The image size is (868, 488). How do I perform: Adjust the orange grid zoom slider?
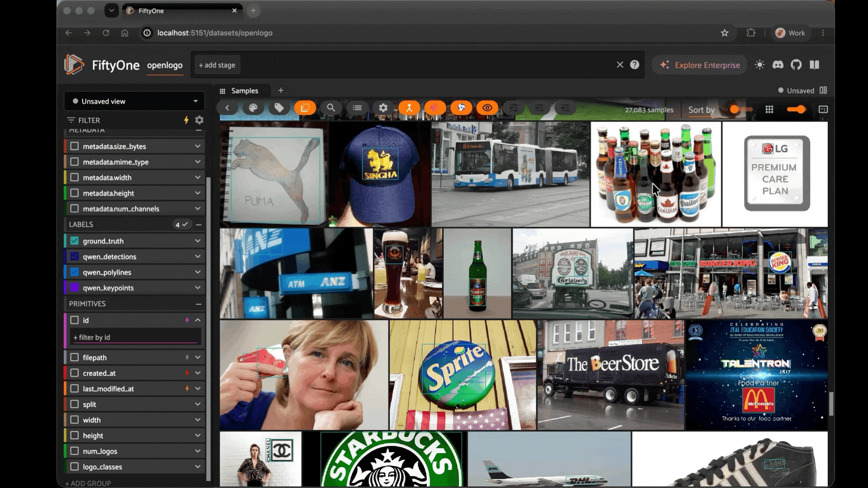(796, 109)
